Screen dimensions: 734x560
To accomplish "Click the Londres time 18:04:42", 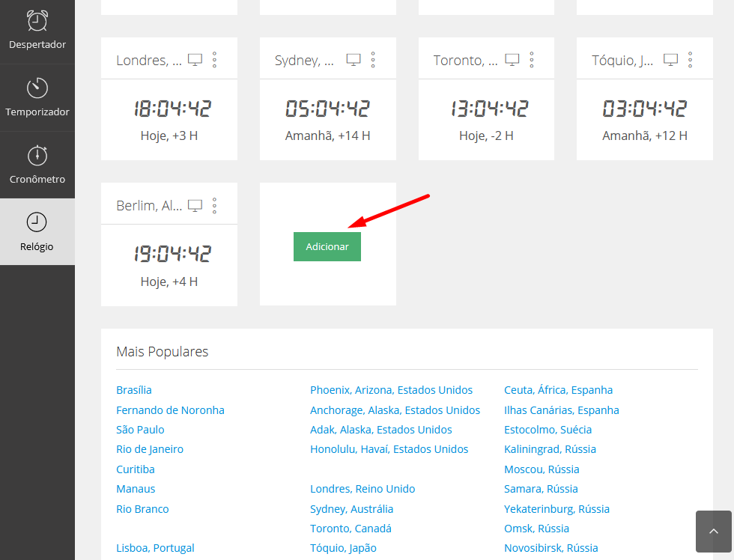I will [x=172, y=109].
